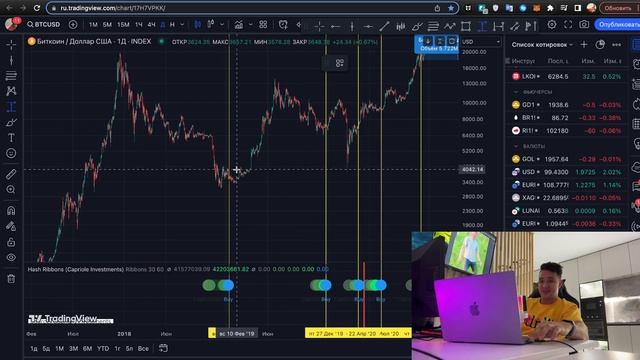Collapse the ФЬЮЧЕРСЫ watchlist section
Screen dimensions: 640x360
(x=516, y=92)
